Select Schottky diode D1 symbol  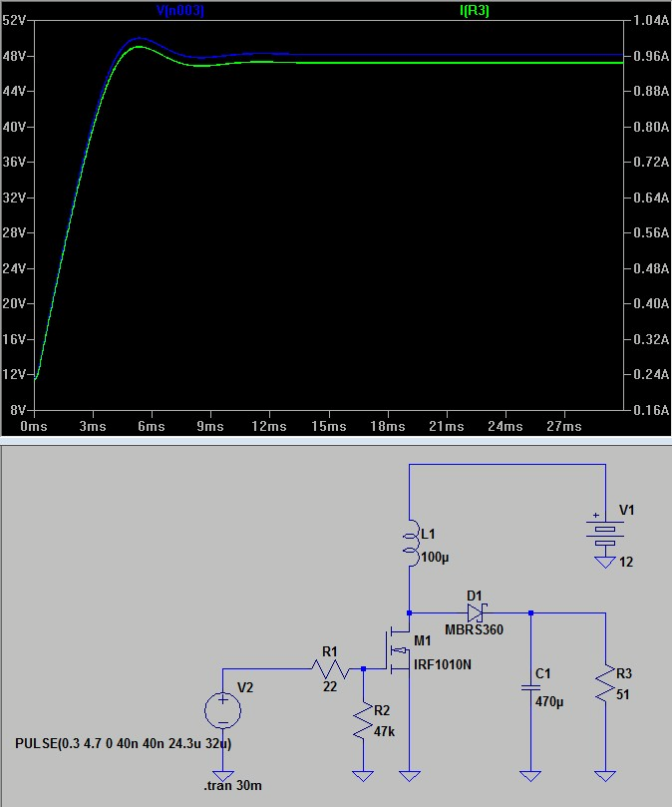tap(477, 612)
